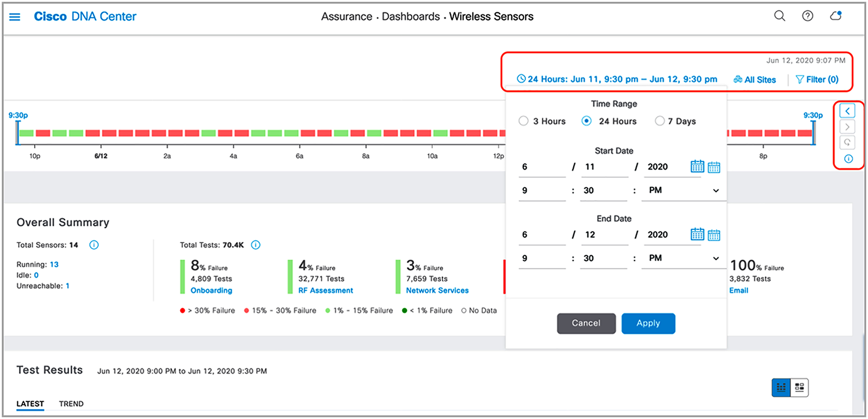Open the help question mark icon
Screen dimensions: 868x419
coord(807,16)
